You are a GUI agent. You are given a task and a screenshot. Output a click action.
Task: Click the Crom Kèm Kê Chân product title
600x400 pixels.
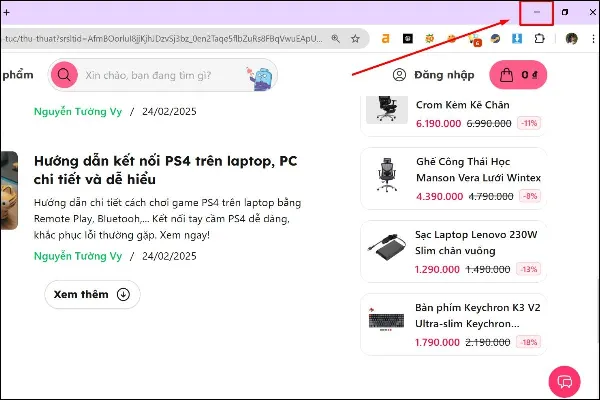pyautogui.click(x=463, y=105)
